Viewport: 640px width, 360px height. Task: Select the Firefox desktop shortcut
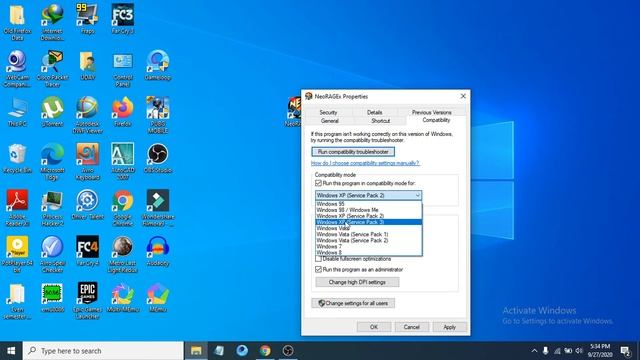pyautogui.click(x=122, y=112)
